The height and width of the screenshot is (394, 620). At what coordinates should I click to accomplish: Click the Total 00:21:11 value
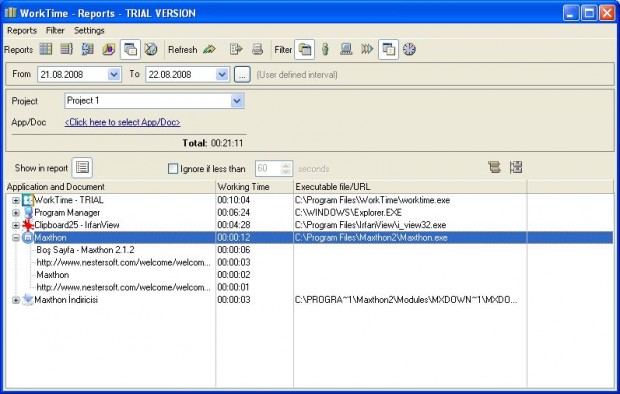(x=227, y=143)
